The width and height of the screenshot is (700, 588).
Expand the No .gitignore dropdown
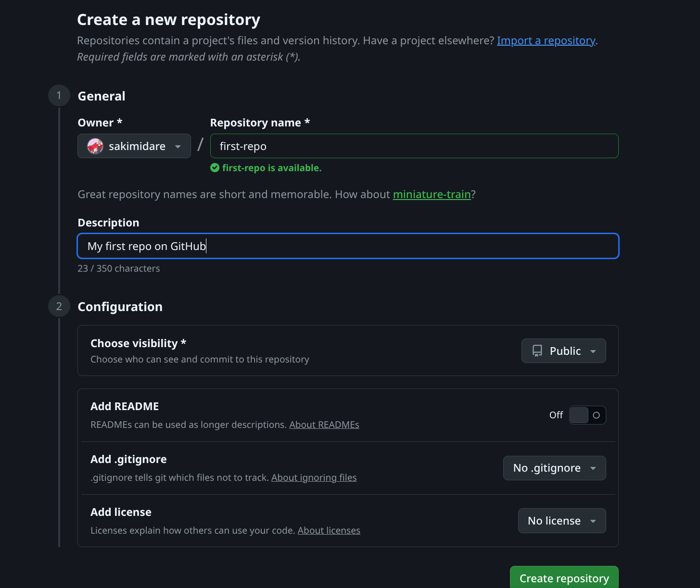point(555,468)
